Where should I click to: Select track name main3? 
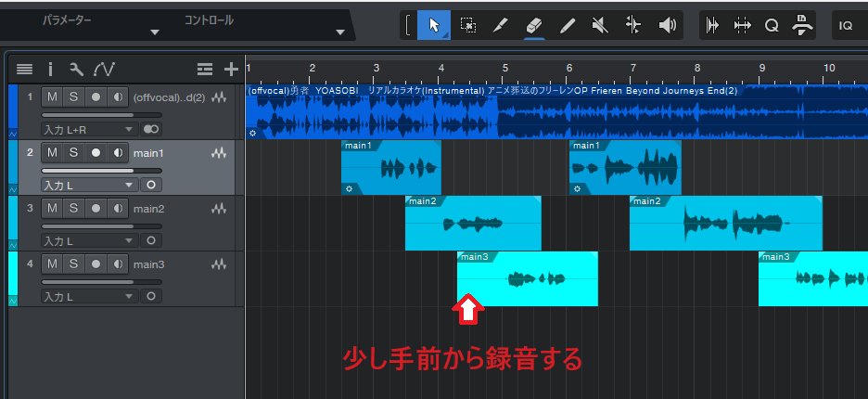pos(148,264)
